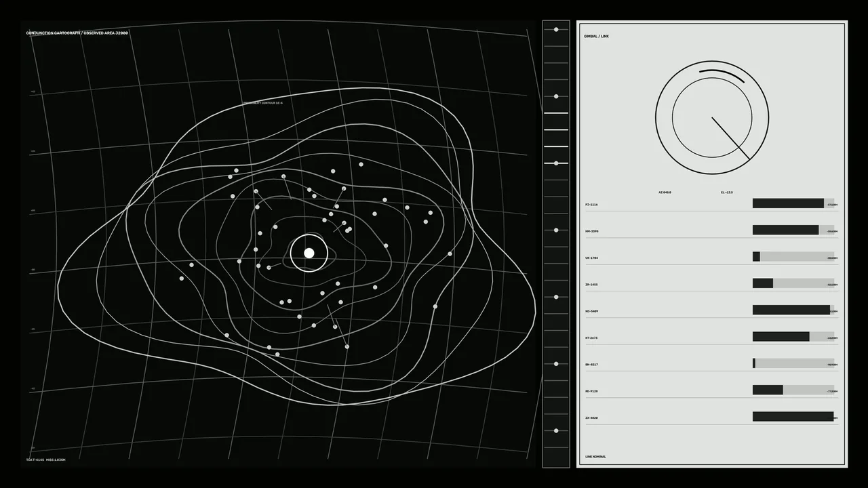This screenshot has width=868, height=488.
Task: Click the ZR-1455 link signal bar
Action: coord(793,283)
